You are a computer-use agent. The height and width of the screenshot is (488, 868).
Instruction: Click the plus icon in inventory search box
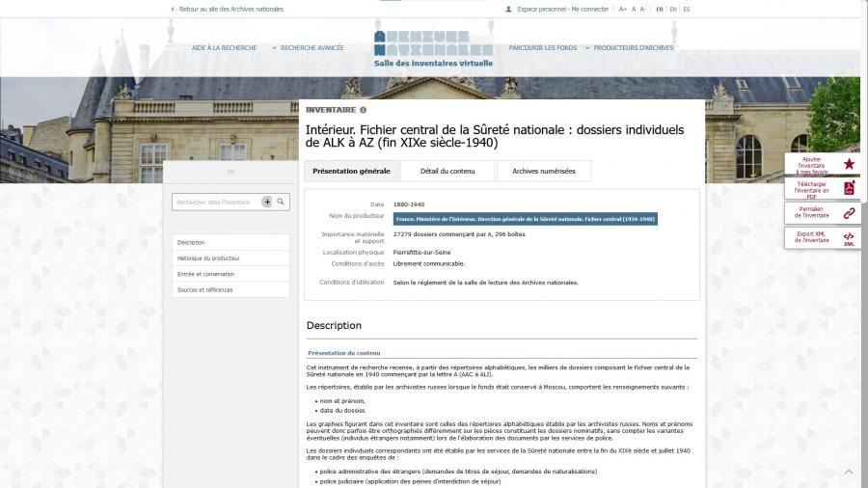(x=267, y=202)
